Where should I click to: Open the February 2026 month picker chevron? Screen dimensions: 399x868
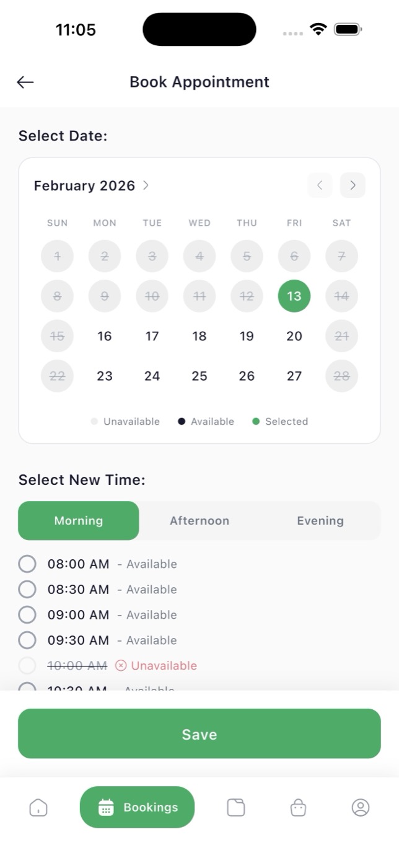146,185
